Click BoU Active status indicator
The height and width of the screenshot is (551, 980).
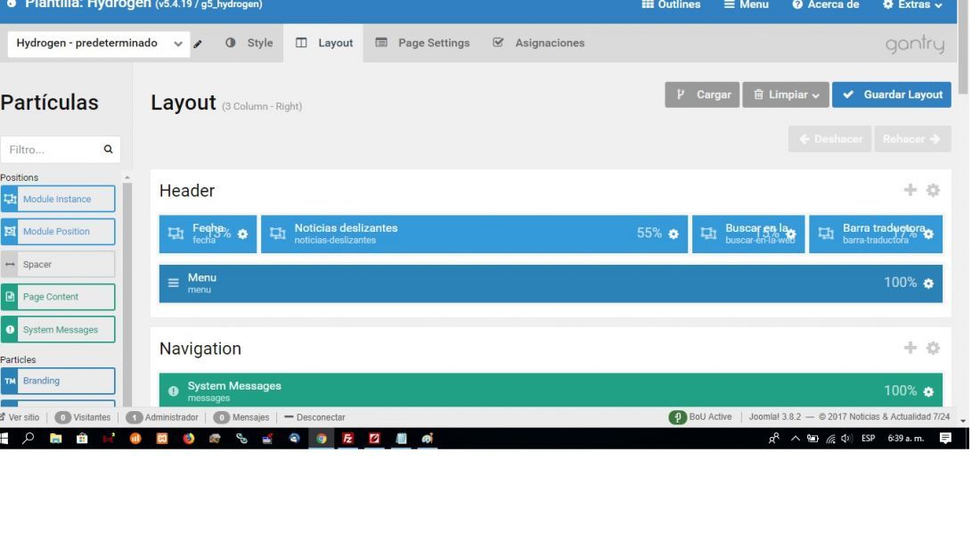(x=700, y=417)
